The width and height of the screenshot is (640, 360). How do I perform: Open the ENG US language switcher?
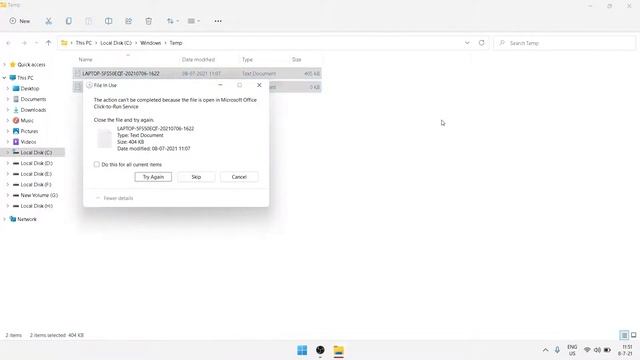(572, 350)
